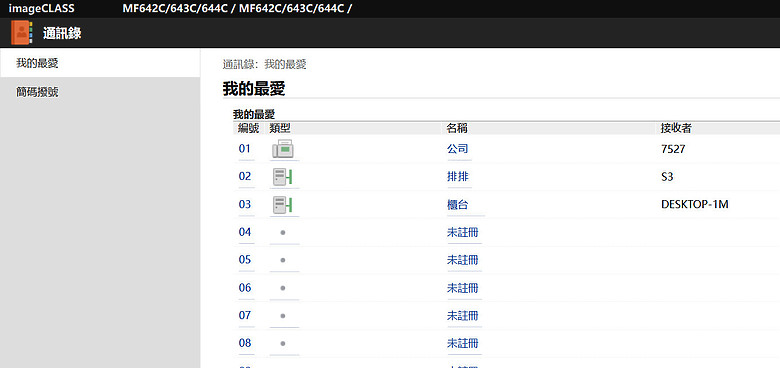This screenshot has height=368, width=780.
Task: Click 未註冊 link in row 08
Action: tap(463, 343)
